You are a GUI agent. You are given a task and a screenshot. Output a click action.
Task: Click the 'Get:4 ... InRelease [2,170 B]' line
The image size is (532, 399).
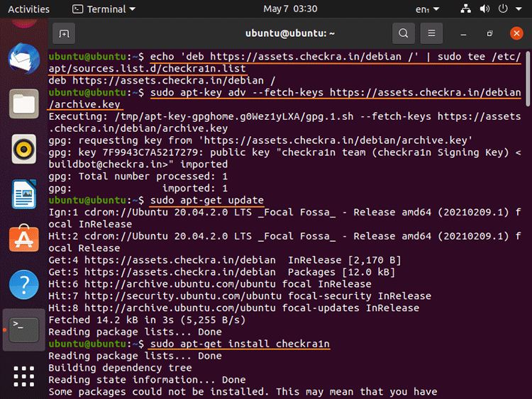point(225,260)
